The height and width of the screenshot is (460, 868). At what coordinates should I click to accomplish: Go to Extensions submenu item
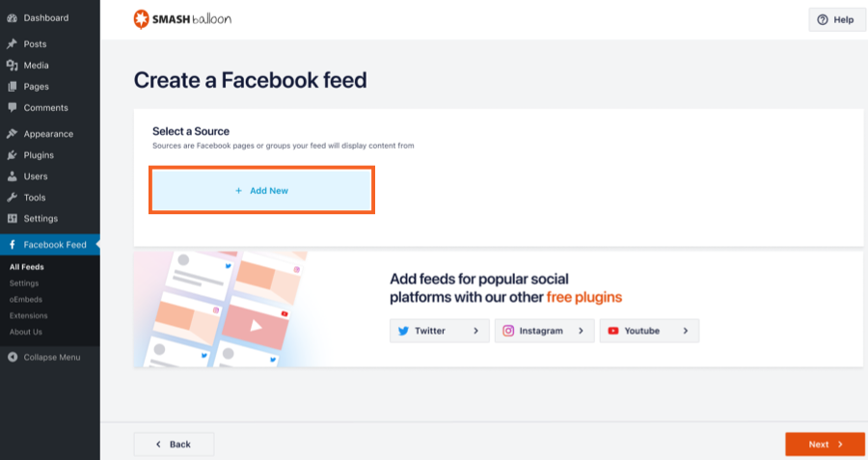pyautogui.click(x=28, y=315)
